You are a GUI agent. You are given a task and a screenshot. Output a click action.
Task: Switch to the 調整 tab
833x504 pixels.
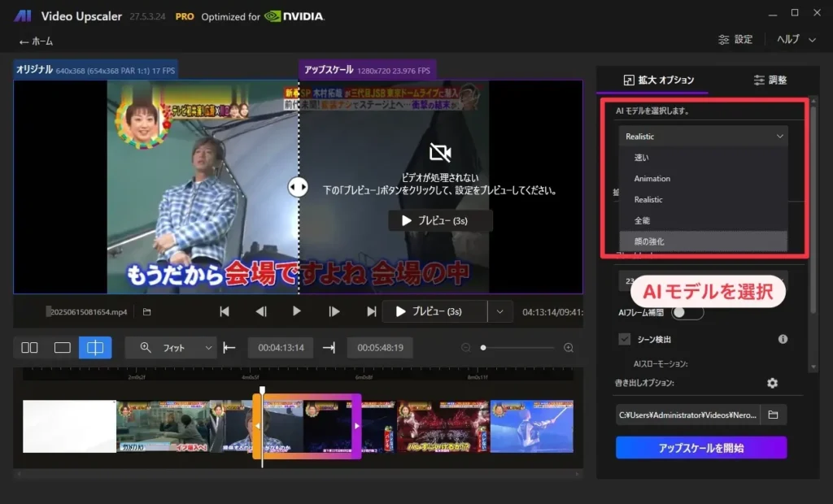click(x=770, y=80)
